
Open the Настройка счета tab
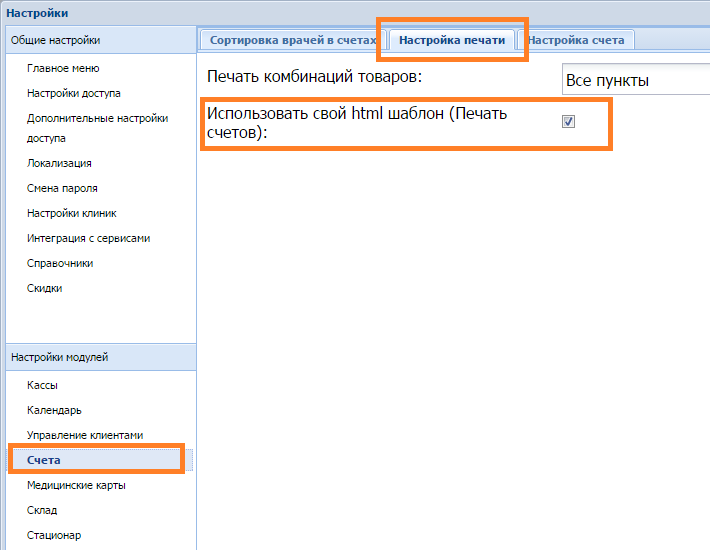(x=576, y=40)
